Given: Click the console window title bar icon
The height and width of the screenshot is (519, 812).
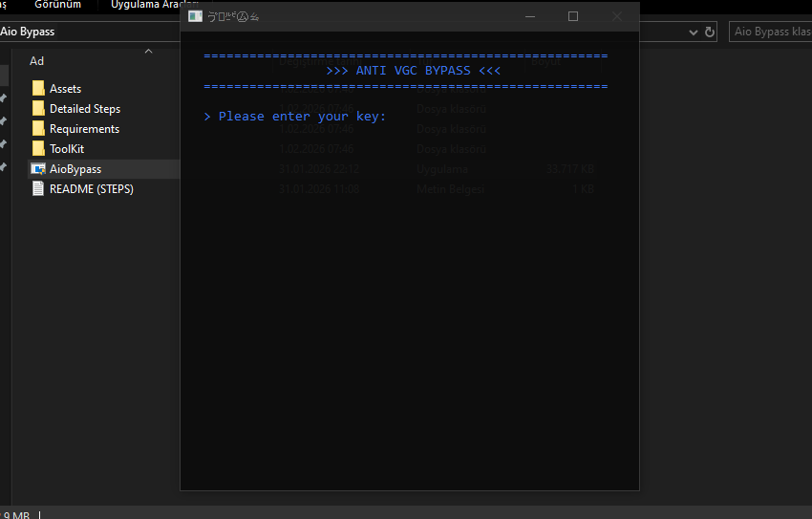Looking at the screenshot, I should click(x=195, y=16).
